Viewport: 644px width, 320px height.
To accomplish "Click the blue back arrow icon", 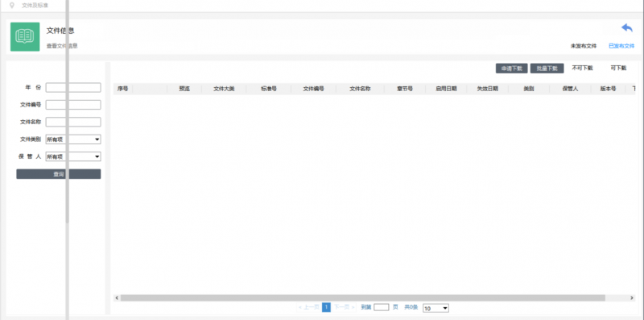I will coord(627,28).
